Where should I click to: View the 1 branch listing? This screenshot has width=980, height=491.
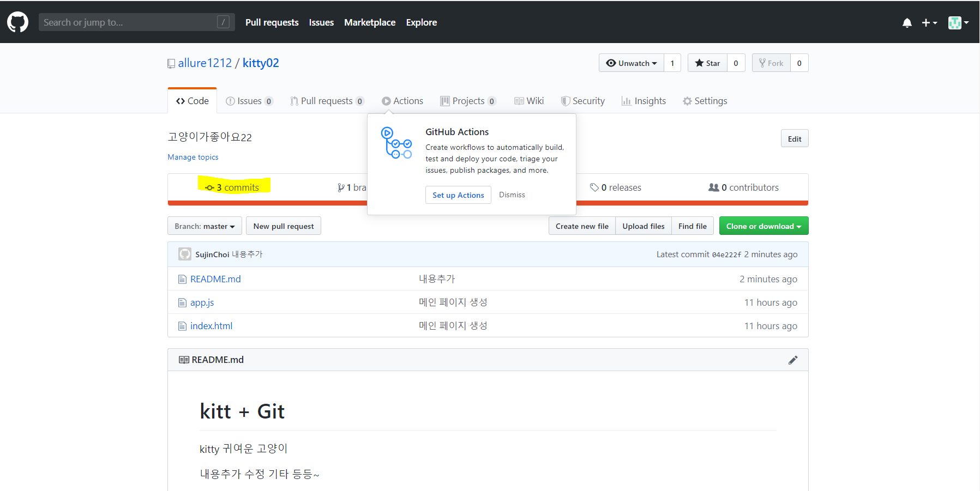tap(352, 187)
